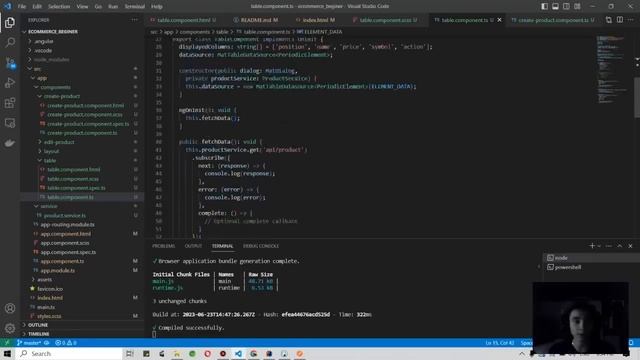Open errors and warnings count in status bar
This screenshot has width=640, height=360.
pos(66,343)
